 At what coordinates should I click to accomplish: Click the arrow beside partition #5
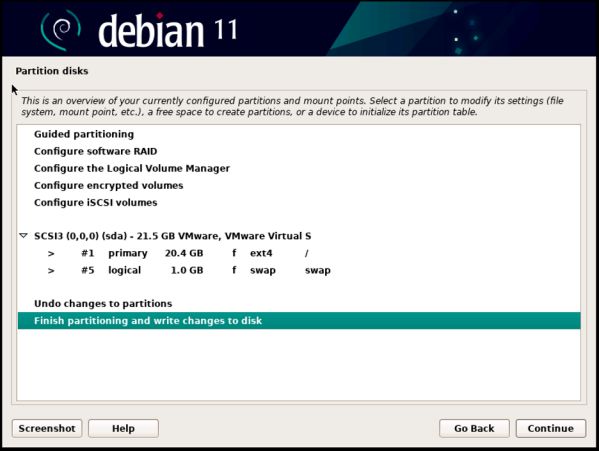tap(51, 271)
